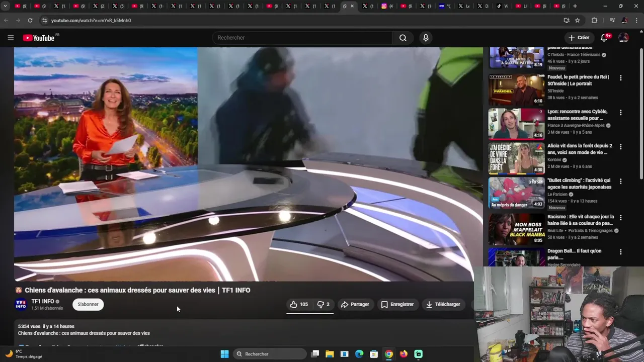Open options for Bullet climbing video
644x362 pixels.
(x=620, y=181)
